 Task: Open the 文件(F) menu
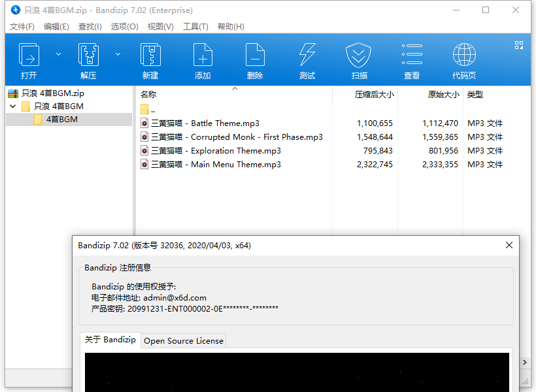[x=22, y=27]
